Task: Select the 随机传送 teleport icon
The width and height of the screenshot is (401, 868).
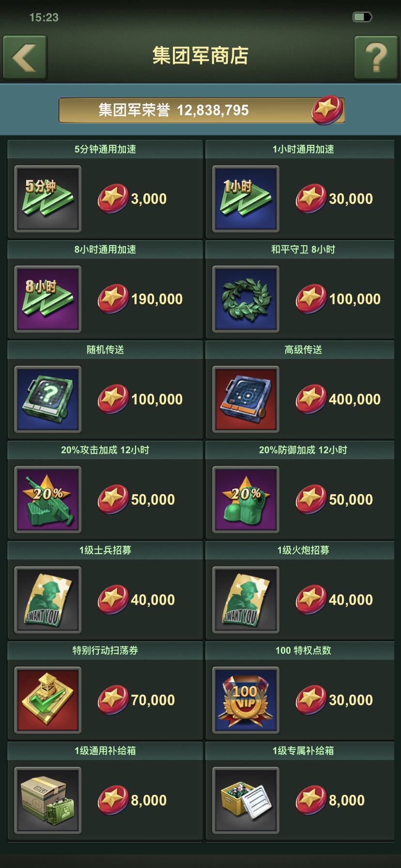Action: (x=48, y=399)
